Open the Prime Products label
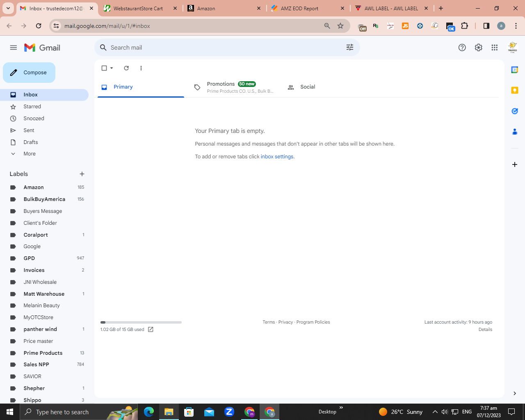Screen dimensions: 525x420 (x=44, y=353)
